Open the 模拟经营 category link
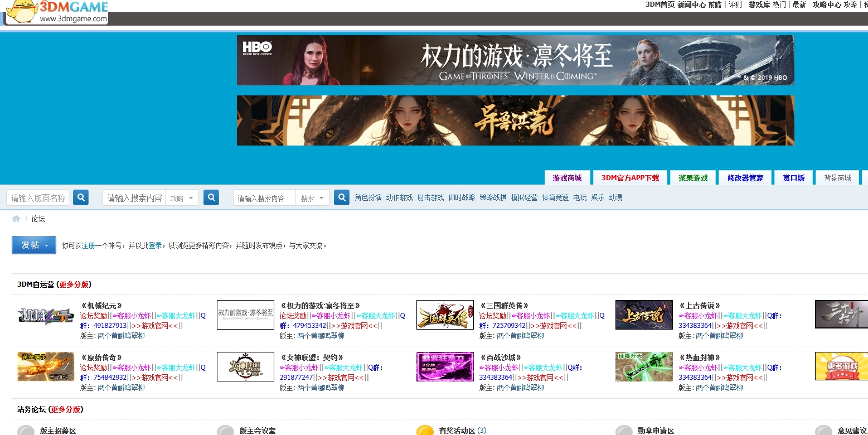 click(525, 197)
